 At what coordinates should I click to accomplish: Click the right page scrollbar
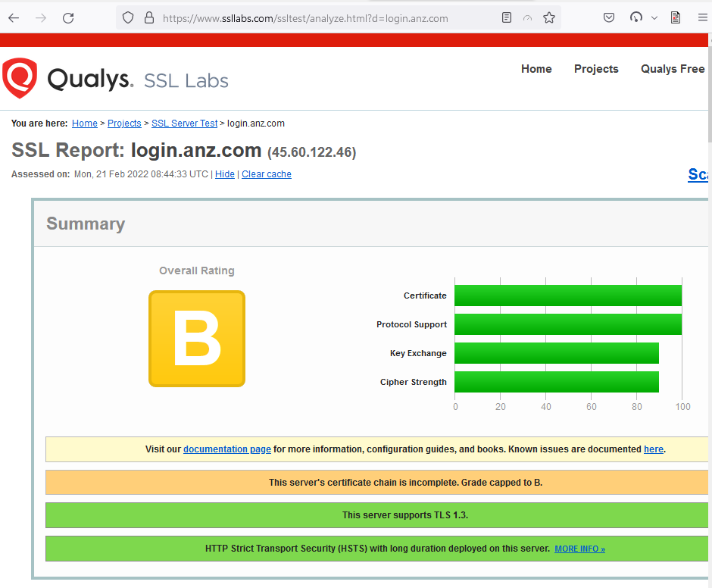click(x=709, y=303)
